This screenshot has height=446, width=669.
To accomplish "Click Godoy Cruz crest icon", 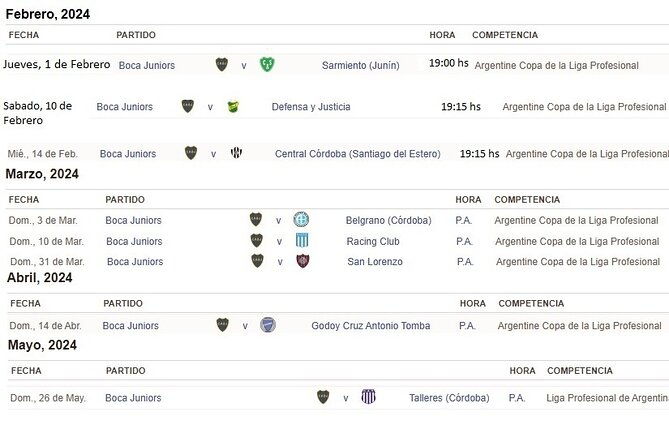I will [x=267, y=326].
